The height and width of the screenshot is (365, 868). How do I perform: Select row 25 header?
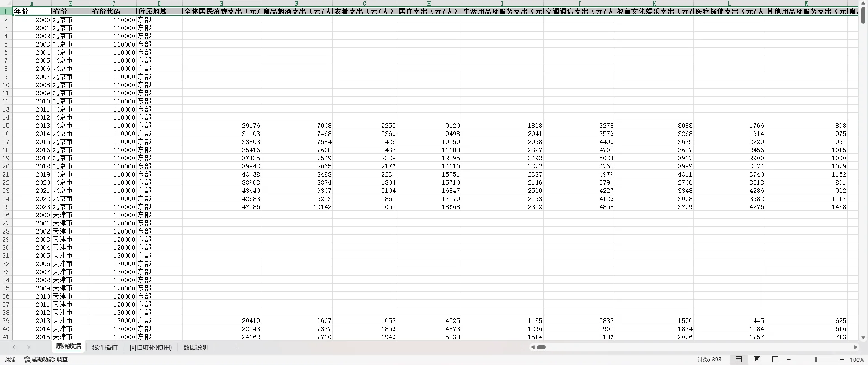pyautogui.click(x=6, y=207)
